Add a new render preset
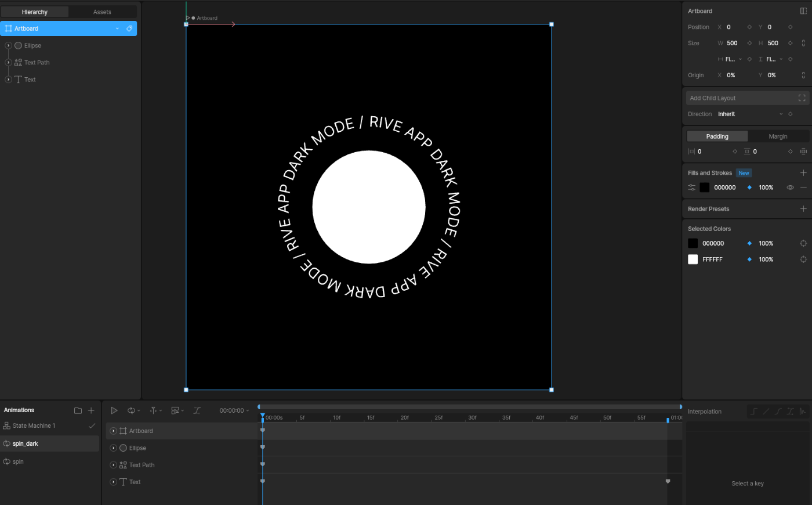This screenshot has width=812, height=505. (803, 209)
